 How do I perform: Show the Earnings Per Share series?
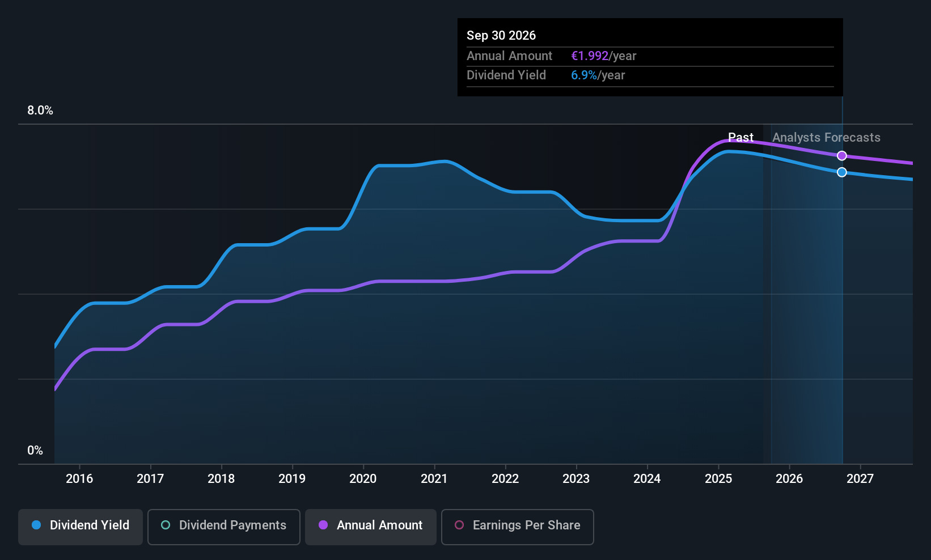coord(517,527)
